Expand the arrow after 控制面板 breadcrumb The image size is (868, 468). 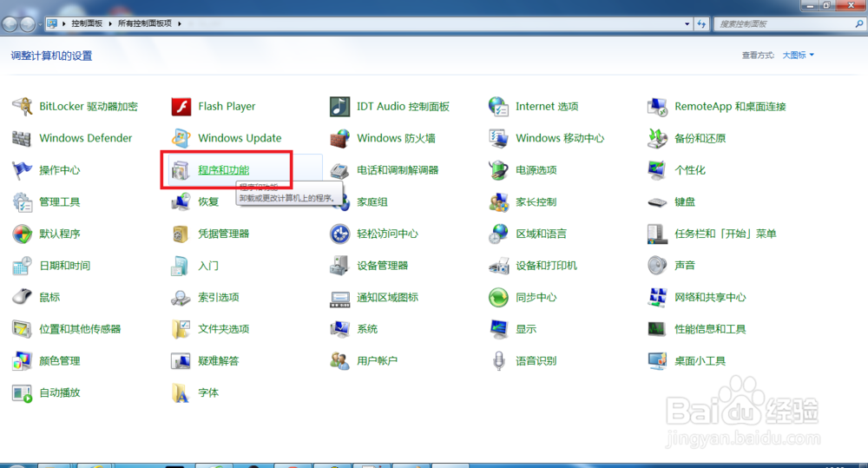pyautogui.click(x=110, y=23)
